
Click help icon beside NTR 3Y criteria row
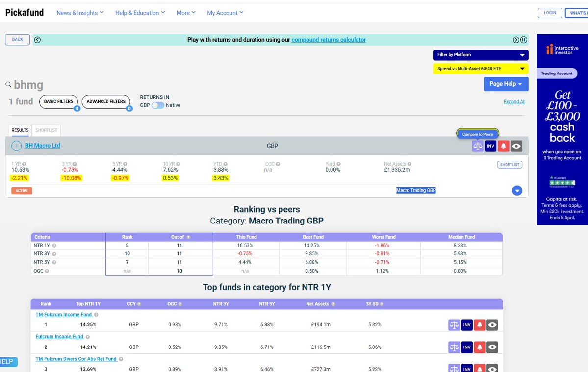[54, 254]
